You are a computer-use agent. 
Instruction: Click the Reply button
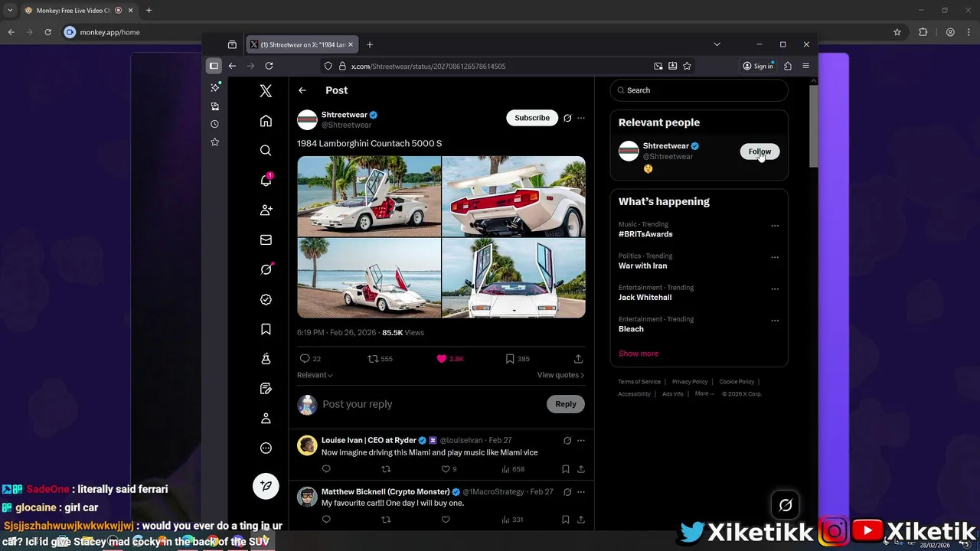tap(566, 404)
